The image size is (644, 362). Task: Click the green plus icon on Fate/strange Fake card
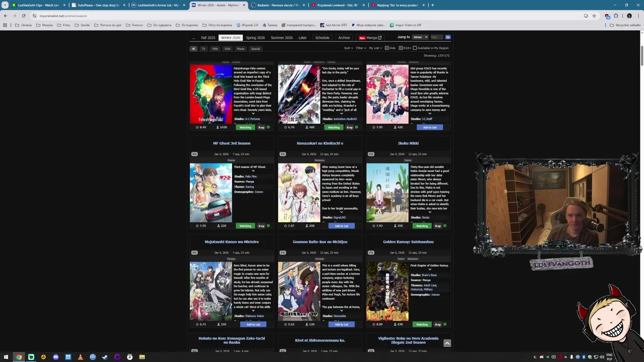(268, 127)
